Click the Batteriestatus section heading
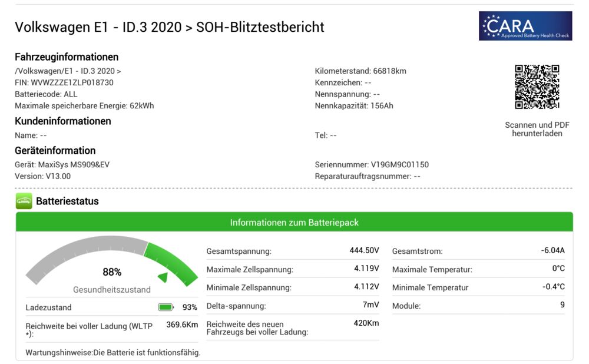Screen dimensions: 589x364 67,201
